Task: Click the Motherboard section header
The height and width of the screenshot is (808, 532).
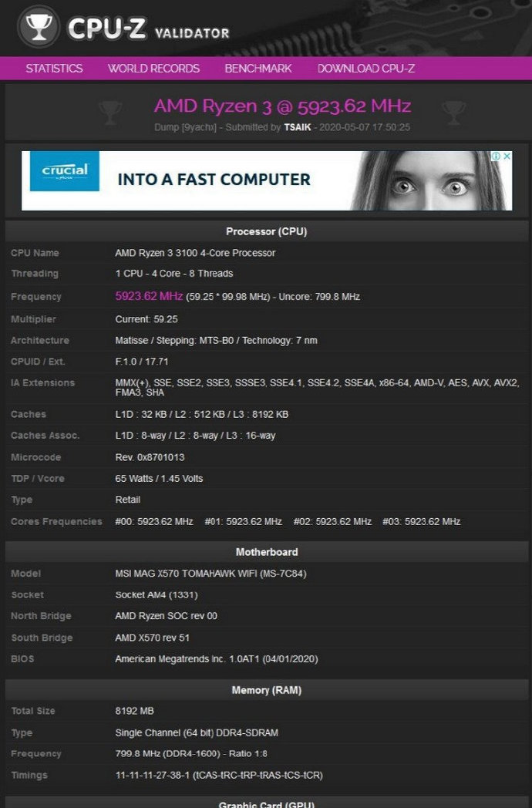Action: click(267, 552)
